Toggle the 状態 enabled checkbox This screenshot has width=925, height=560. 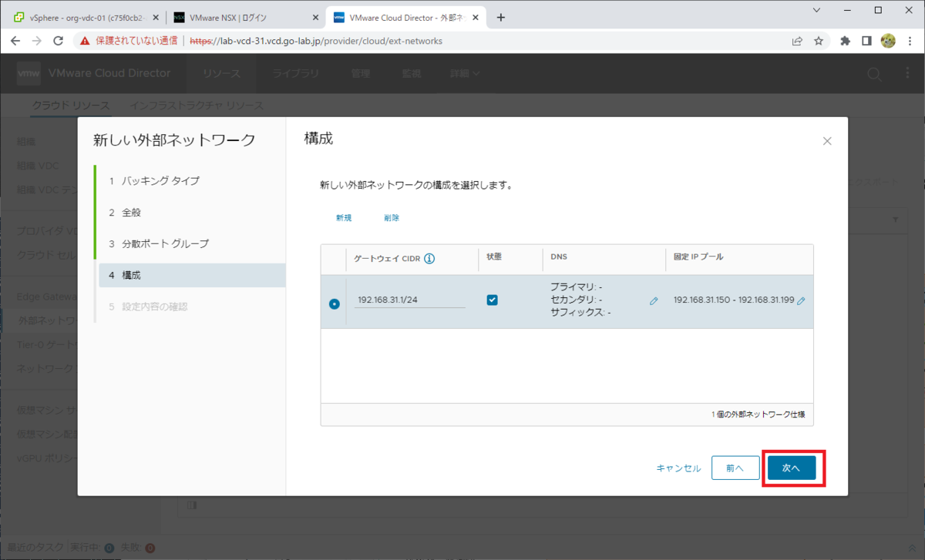(492, 300)
